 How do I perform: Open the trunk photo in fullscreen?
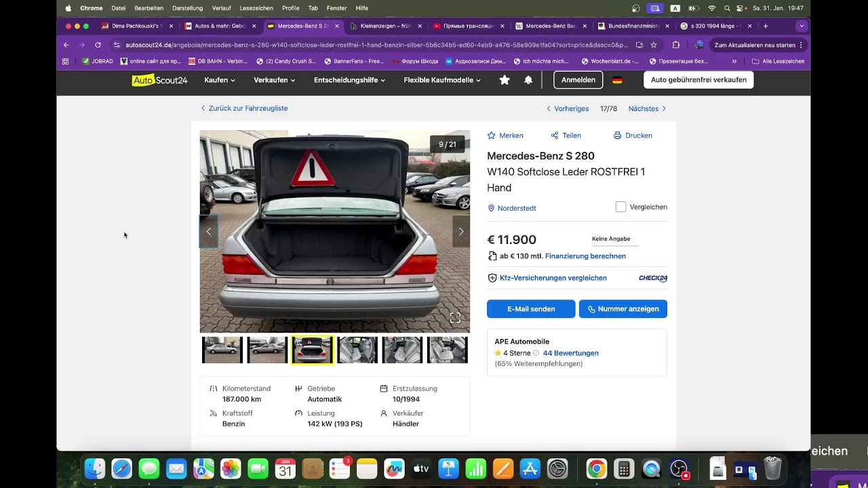[455, 318]
